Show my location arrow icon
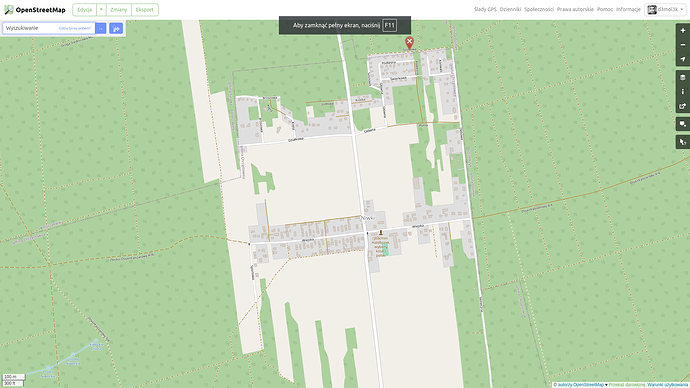 coord(683,59)
